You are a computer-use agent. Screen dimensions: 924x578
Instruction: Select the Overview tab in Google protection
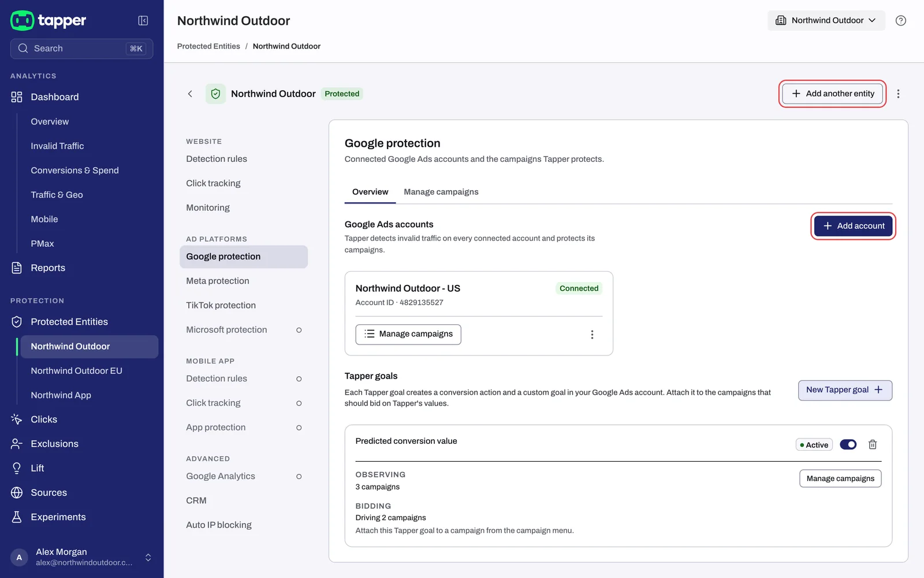[x=370, y=192]
